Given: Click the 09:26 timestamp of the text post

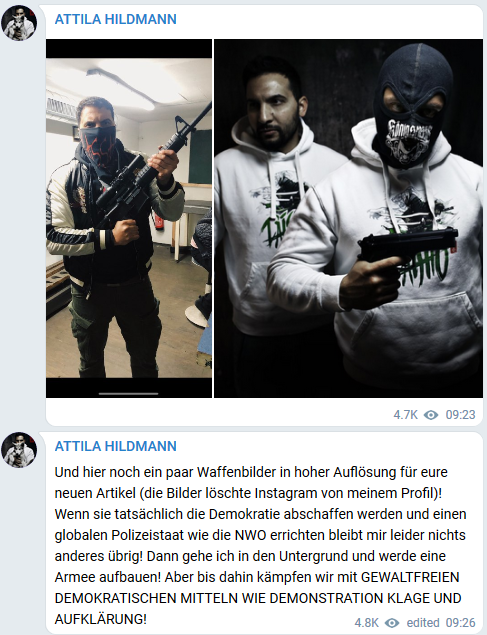Looking at the screenshot, I should point(460,622).
